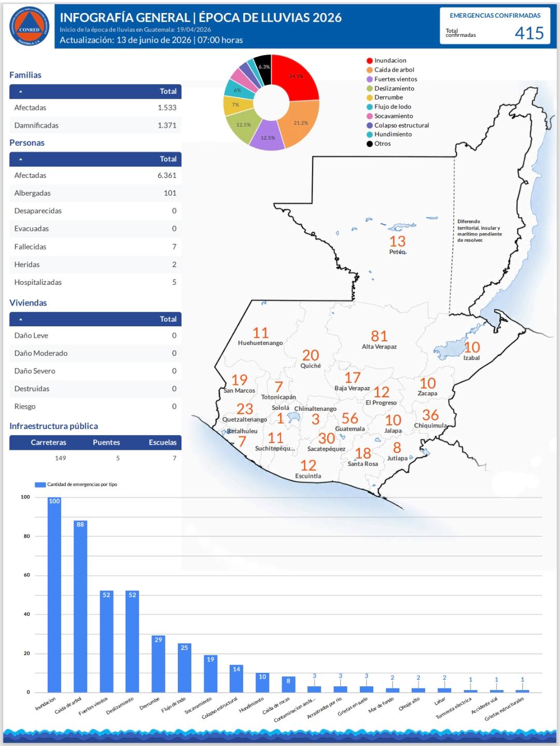Click the Izabal label on the map

click(x=471, y=358)
